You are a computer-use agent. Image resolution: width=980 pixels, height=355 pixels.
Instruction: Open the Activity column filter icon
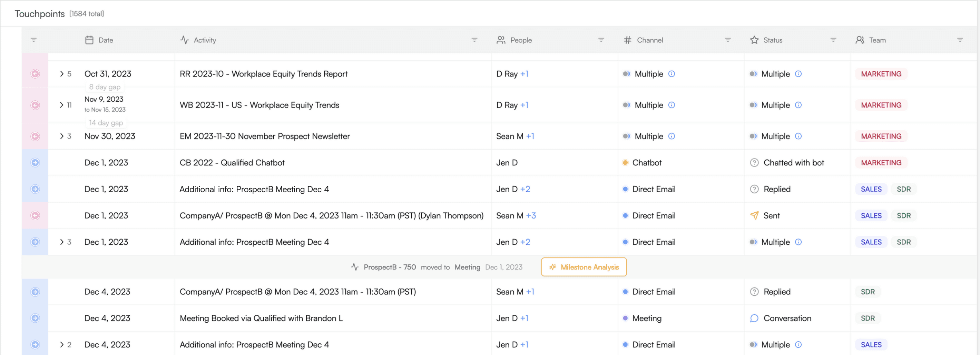click(x=474, y=40)
